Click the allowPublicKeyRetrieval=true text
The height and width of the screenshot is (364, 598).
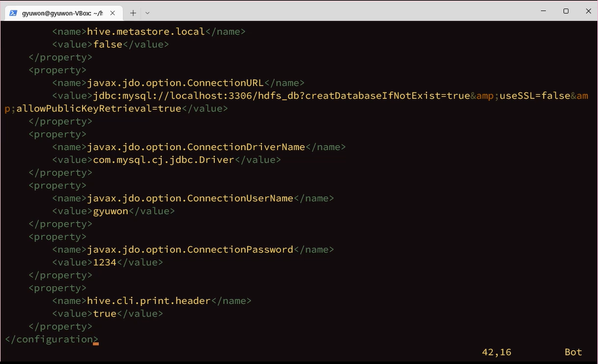(99, 108)
